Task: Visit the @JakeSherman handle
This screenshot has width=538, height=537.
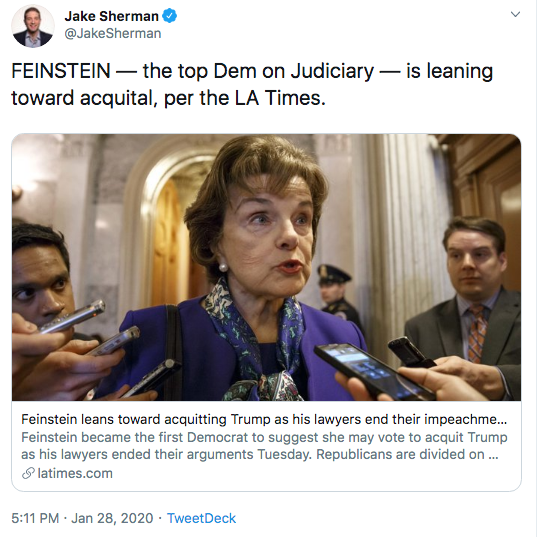Action: [113, 34]
